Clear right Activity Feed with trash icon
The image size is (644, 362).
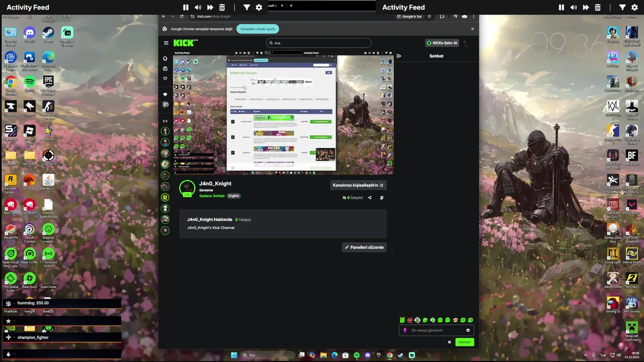598,8
